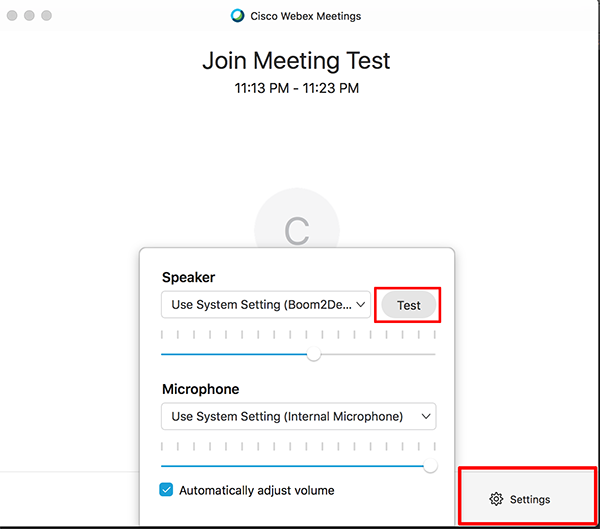Viewport: 600px width, 529px height.
Task: Open the Speaker device dropdown
Action: (265, 305)
